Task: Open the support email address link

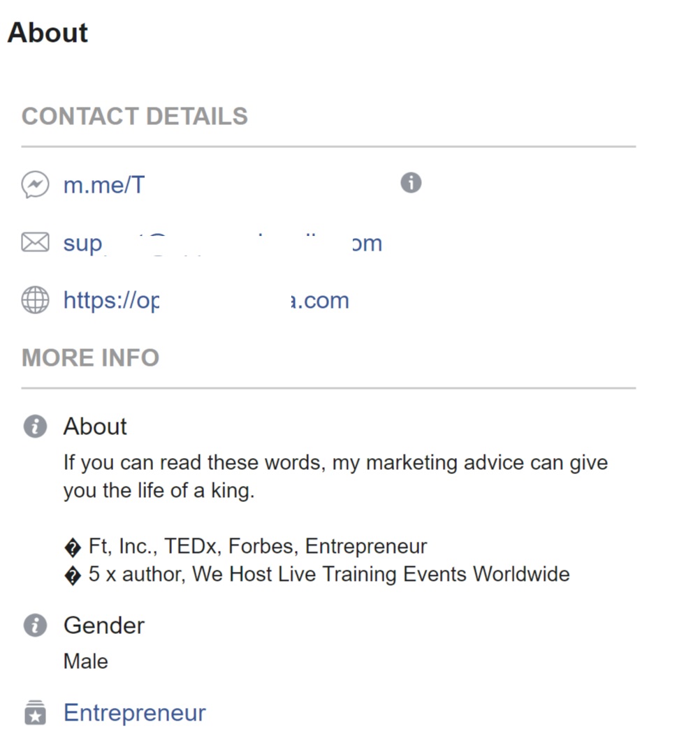Action: click(x=223, y=244)
